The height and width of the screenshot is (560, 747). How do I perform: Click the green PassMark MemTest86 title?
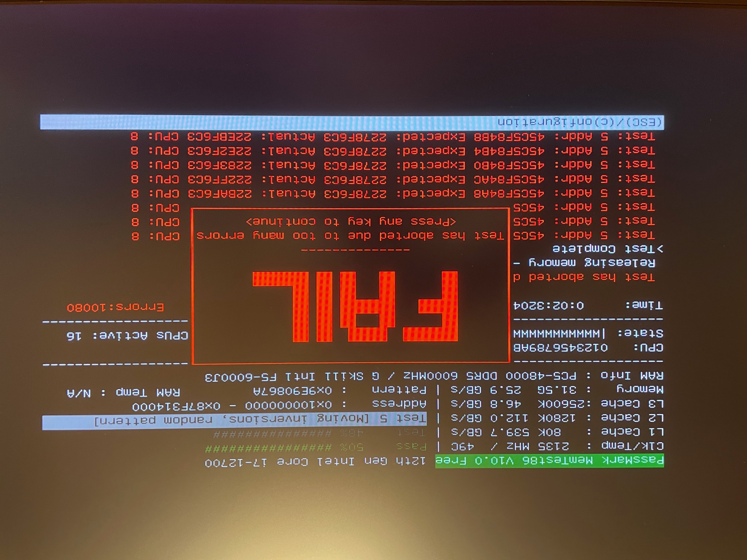(x=549, y=460)
